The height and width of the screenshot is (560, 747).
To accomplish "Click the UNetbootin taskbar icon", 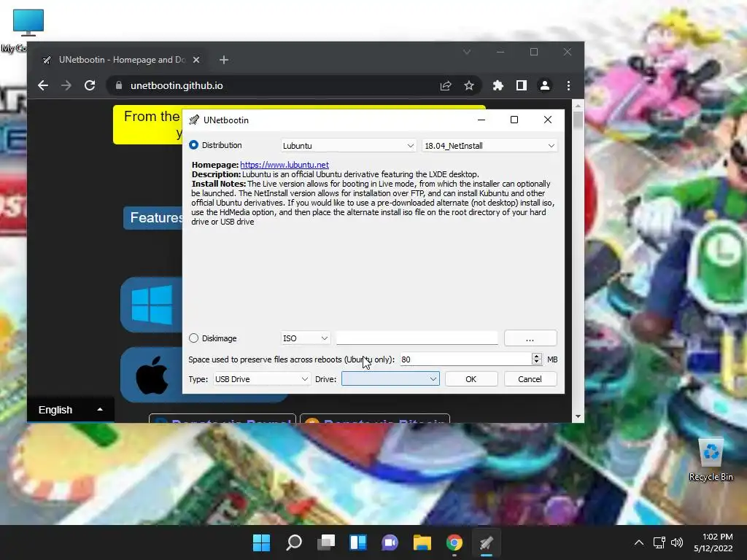I will tap(487, 542).
